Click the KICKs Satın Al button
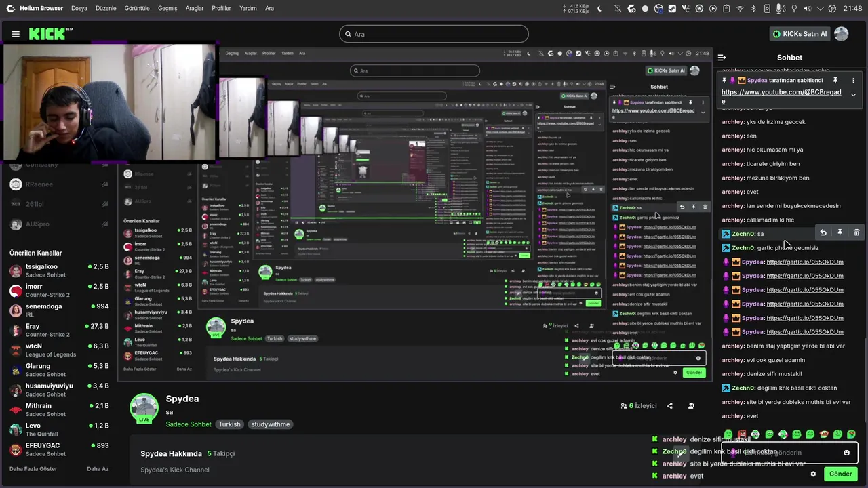This screenshot has height=488, width=868. click(x=800, y=34)
